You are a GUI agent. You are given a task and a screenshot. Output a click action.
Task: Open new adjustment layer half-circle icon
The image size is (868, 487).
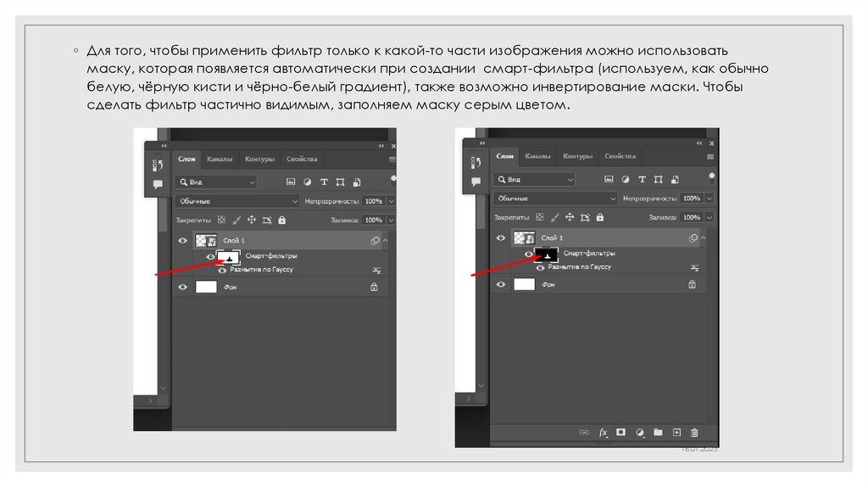(x=639, y=432)
